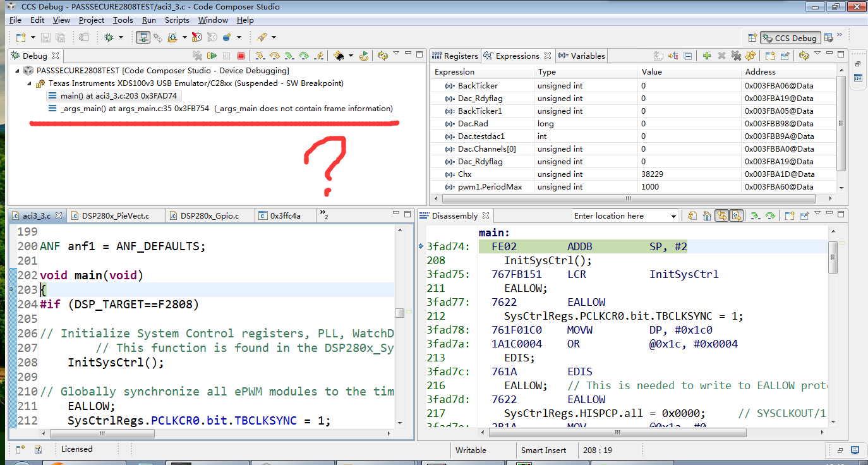The image size is (868, 465).
Task: Toggle the highlighted main-toolbar button left of Connect Target
Action: point(143,37)
